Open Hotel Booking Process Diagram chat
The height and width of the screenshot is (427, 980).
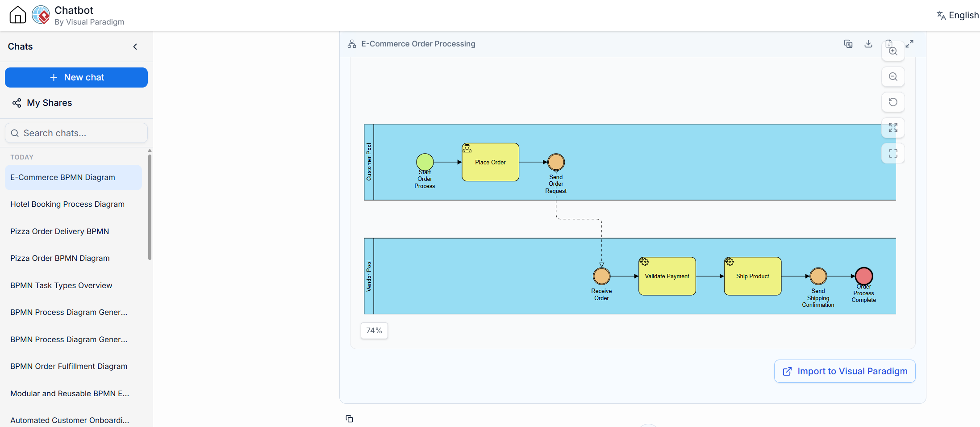pos(73,204)
